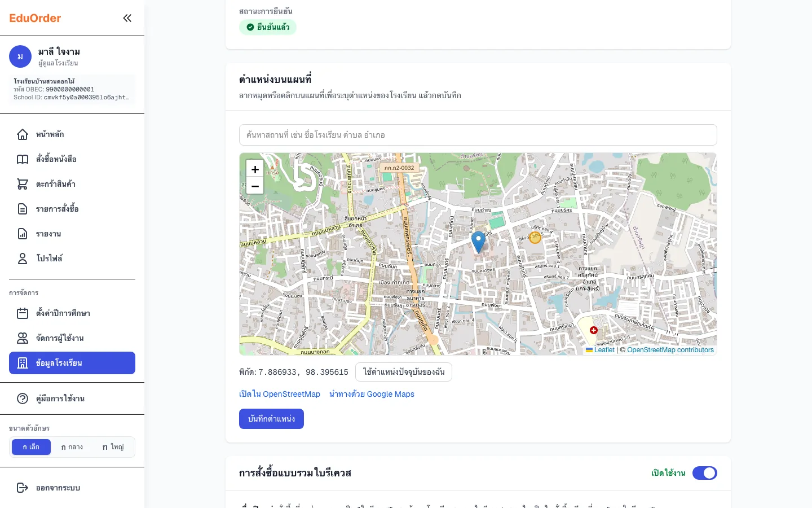Click the book icon for สั่งซื้อหนังสือ
Screen dimensions: 812x508
pyautogui.click(x=23, y=159)
